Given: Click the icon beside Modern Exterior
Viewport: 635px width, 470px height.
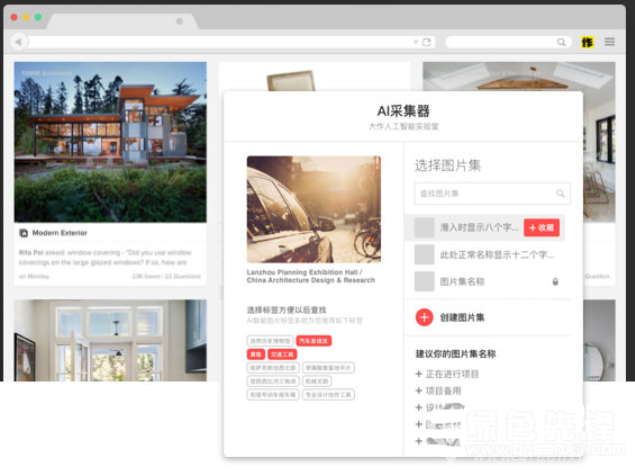Looking at the screenshot, I should (x=23, y=233).
